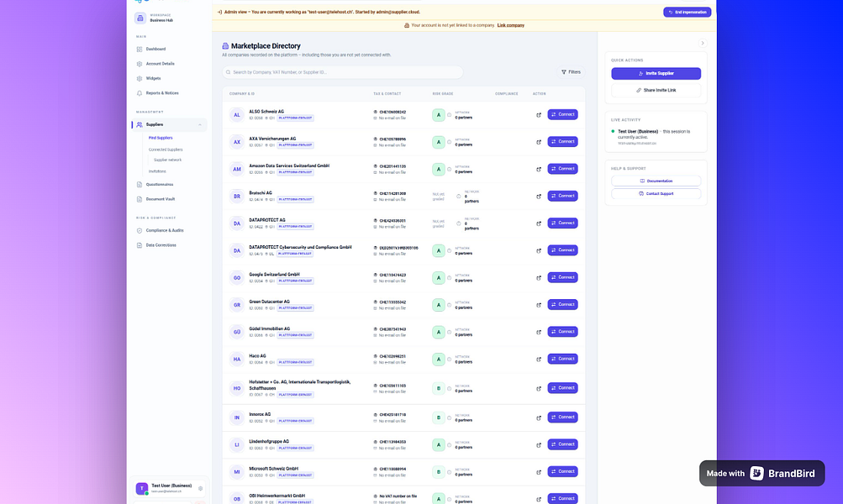Collapse the Suppliers menu chevron
The width and height of the screenshot is (843, 504).
200,124
